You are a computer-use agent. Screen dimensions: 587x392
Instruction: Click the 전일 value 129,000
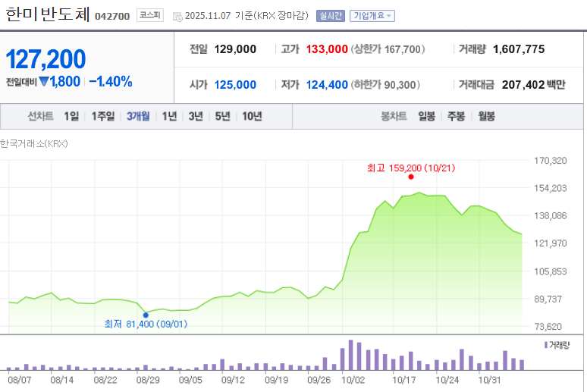(235, 49)
